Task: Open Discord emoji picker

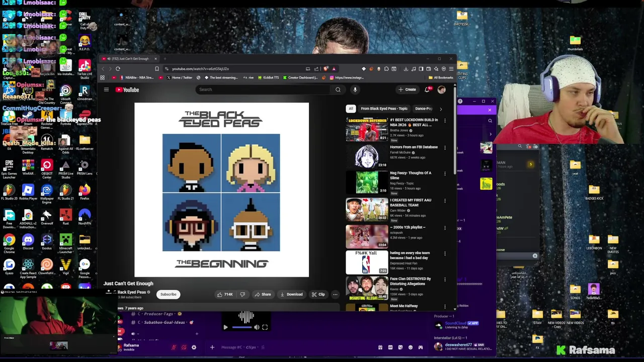Action: coord(411,347)
